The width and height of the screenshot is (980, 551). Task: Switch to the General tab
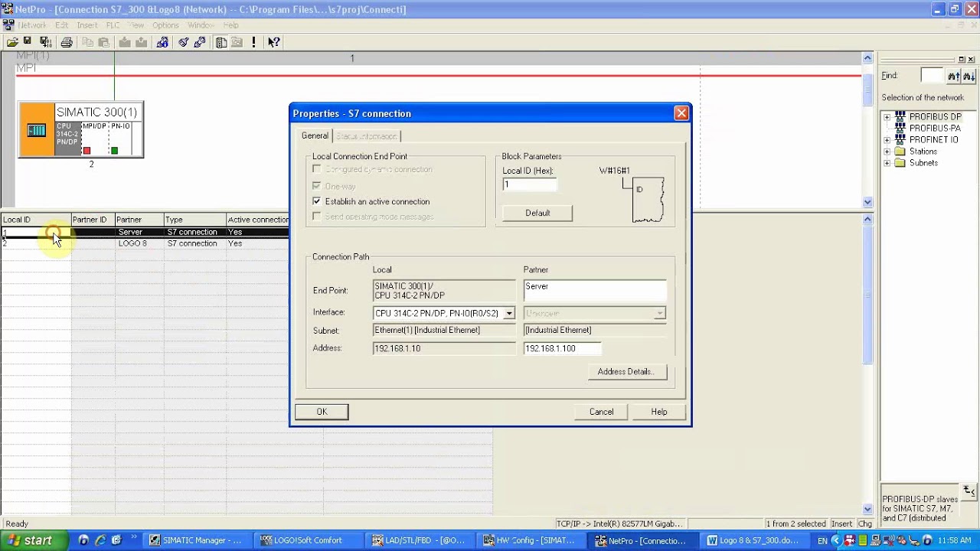pos(315,135)
